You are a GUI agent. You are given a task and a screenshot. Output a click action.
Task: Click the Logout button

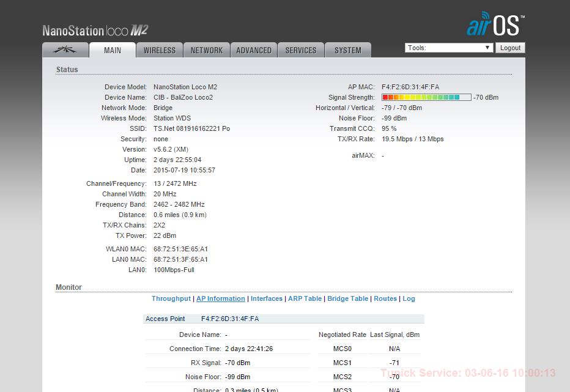click(x=511, y=48)
